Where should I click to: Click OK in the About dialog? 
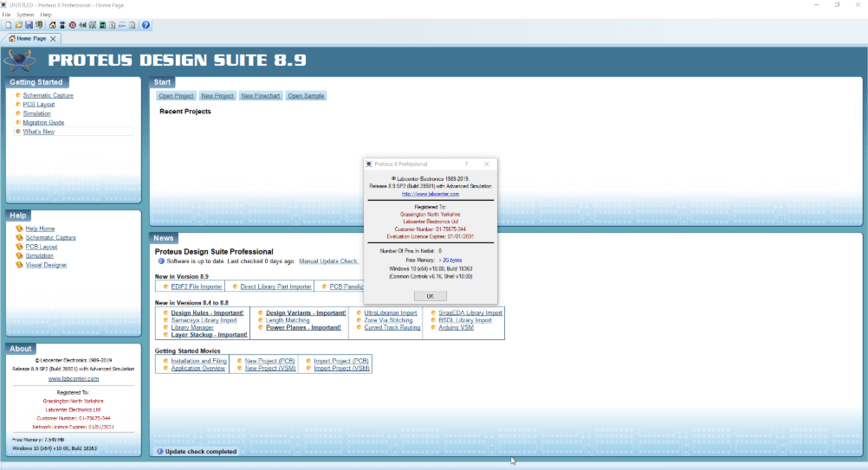tap(431, 296)
